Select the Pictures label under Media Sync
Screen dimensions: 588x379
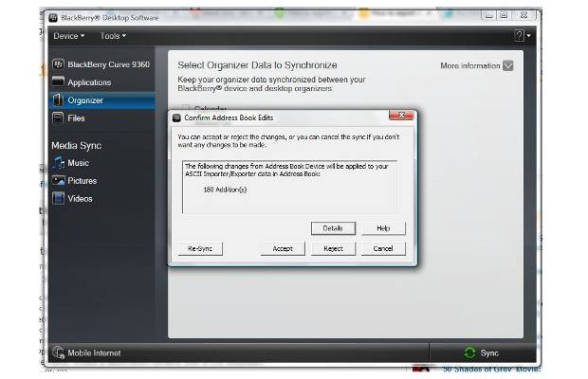pyautogui.click(x=83, y=181)
